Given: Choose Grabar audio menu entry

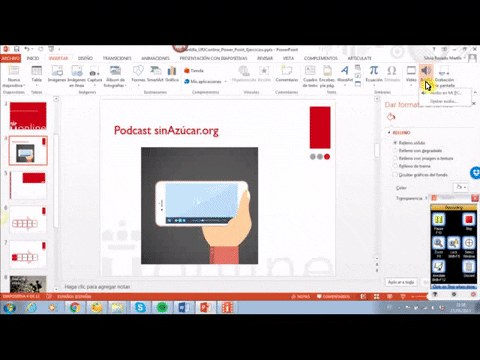Looking at the screenshot, I should coord(444,101).
